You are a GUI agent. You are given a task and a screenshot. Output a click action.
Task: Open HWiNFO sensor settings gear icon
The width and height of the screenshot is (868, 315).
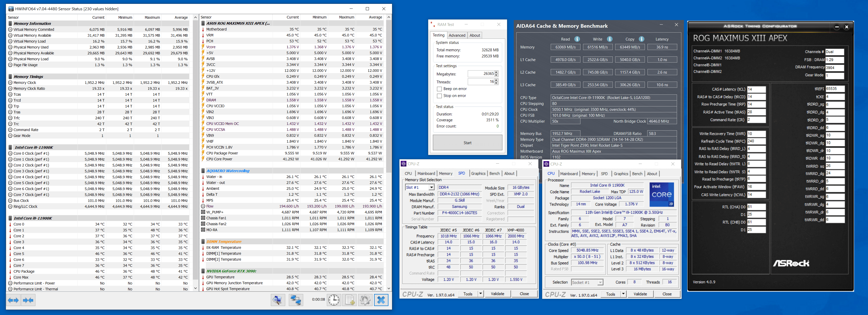click(x=365, y=300)
